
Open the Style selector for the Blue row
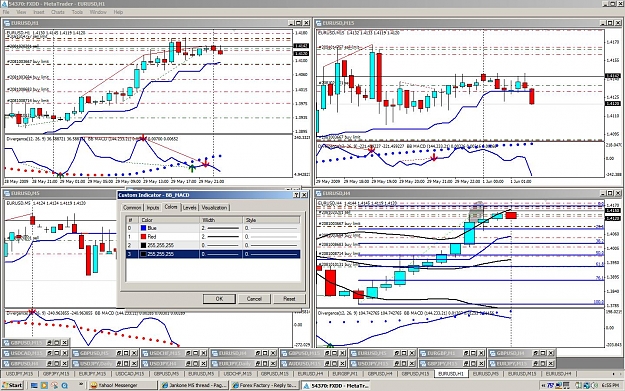pos(271,228)
